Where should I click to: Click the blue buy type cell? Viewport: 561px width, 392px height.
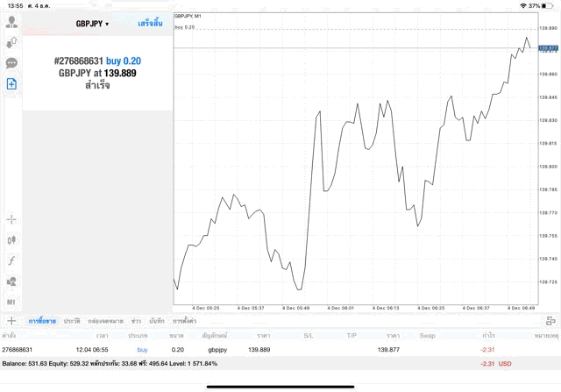pos(142,350)
